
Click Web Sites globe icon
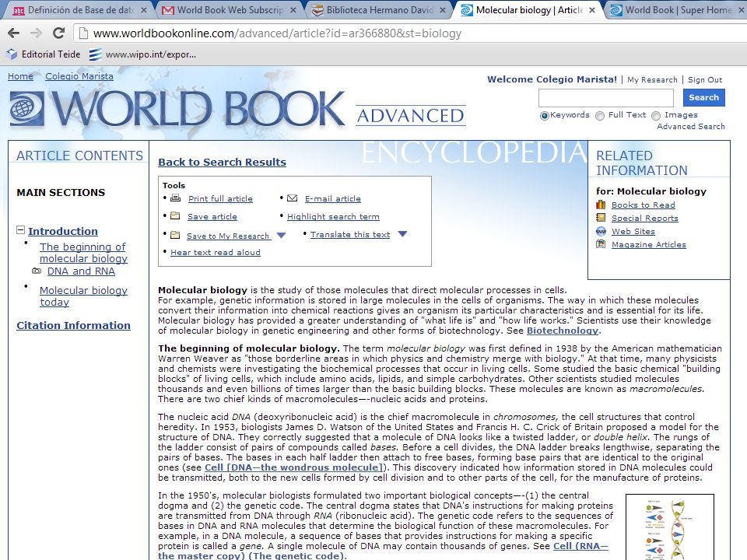(x=601, y=232)
